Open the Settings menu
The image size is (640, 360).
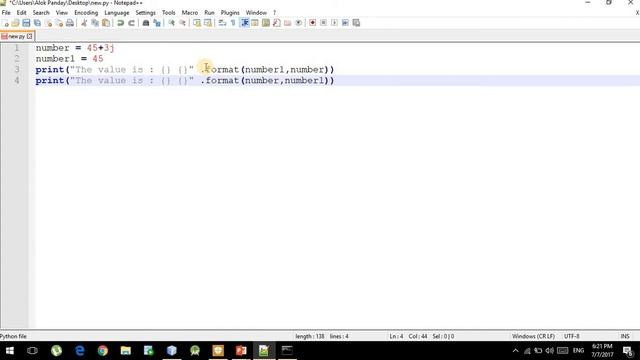(x=145, y=13)
